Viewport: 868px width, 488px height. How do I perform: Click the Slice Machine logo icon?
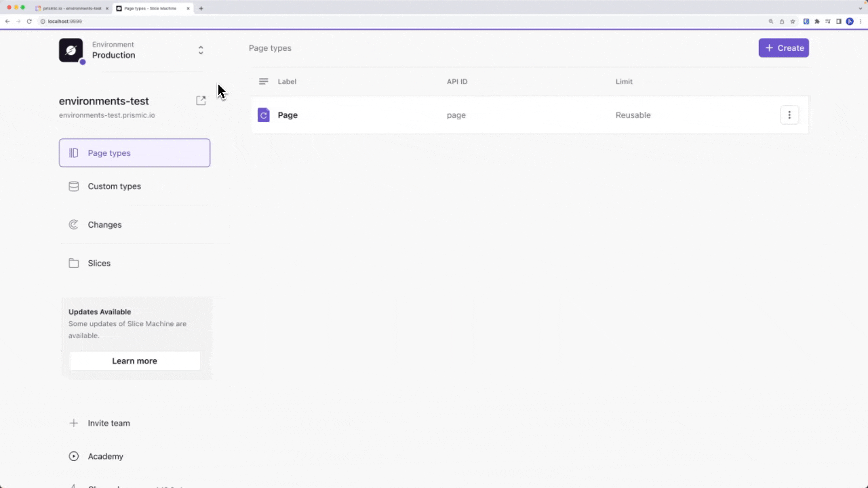tap(71, 50)
